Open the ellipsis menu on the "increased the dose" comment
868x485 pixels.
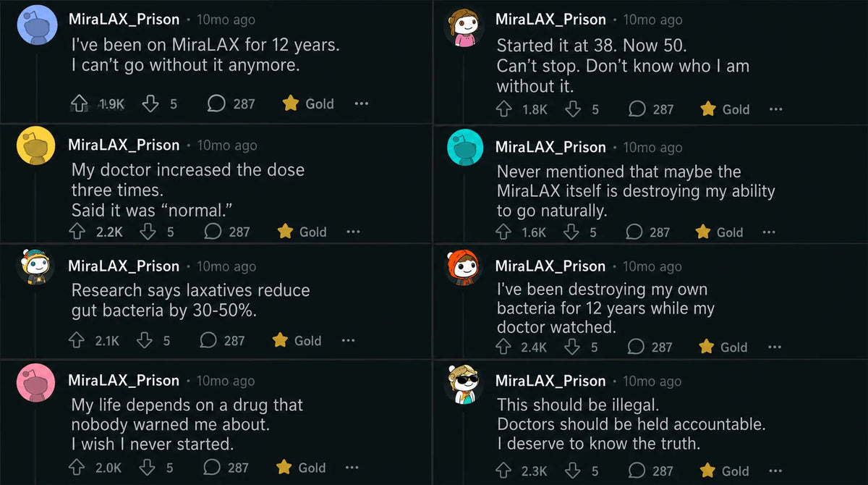coord(353,232)
